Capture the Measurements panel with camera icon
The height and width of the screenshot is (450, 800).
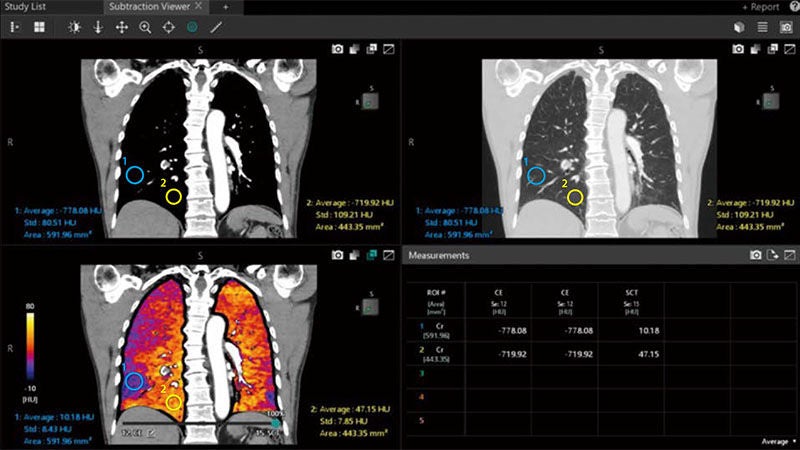click(756, 255)
